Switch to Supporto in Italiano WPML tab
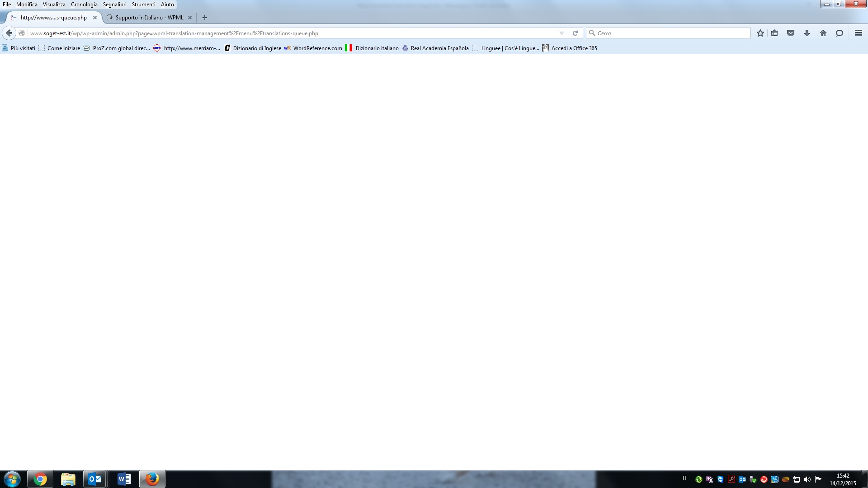Image resolution: width=868 pixels, height=488 pixels. pos(149,18)
